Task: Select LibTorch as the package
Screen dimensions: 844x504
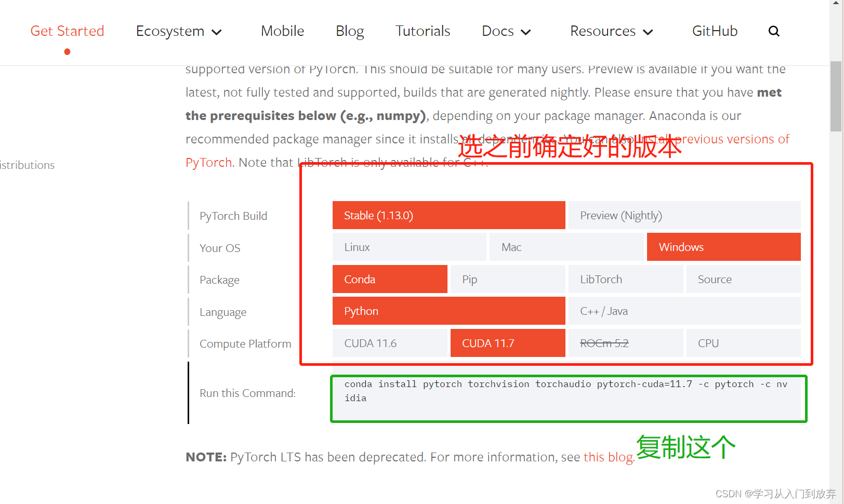Action: (x=626, y=279)
